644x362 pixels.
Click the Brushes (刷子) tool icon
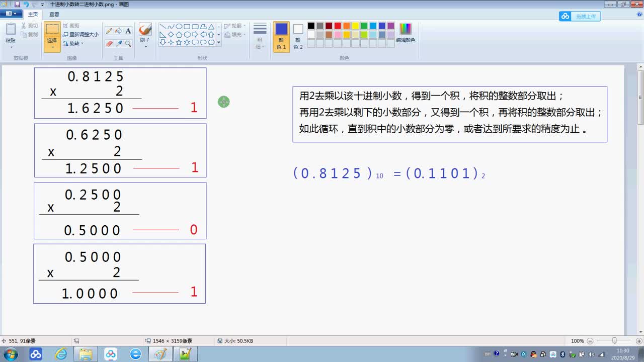click(x=145, y=30)
